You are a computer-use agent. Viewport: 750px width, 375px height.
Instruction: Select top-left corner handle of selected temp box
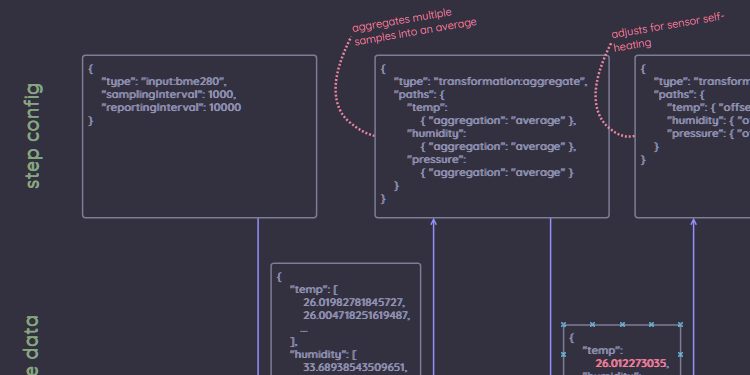(x=563, y=324)
